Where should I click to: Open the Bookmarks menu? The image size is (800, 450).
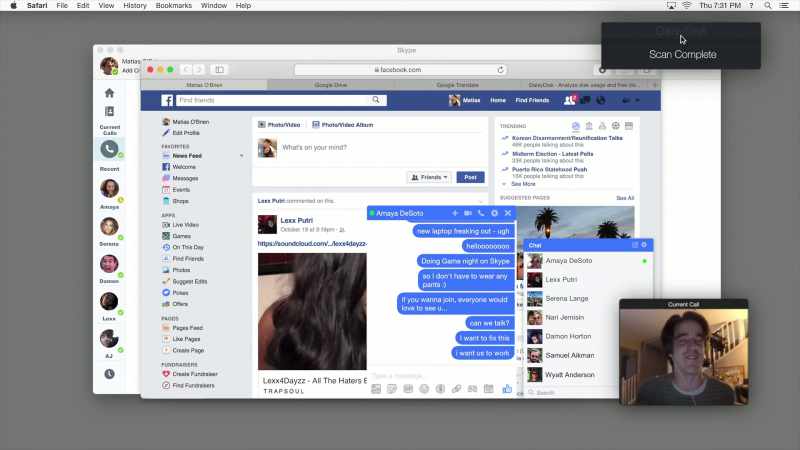(x=173, y=6)
